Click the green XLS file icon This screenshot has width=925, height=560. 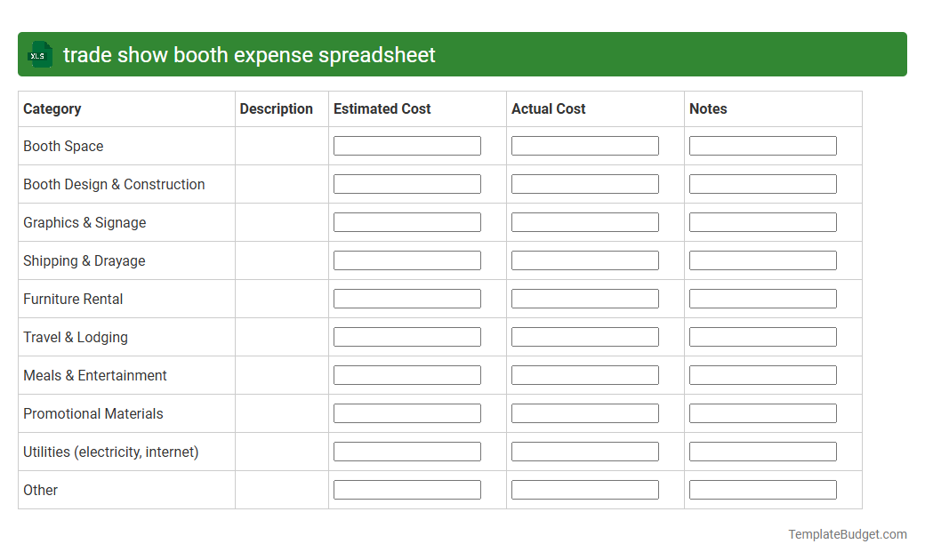coord(39,54)
